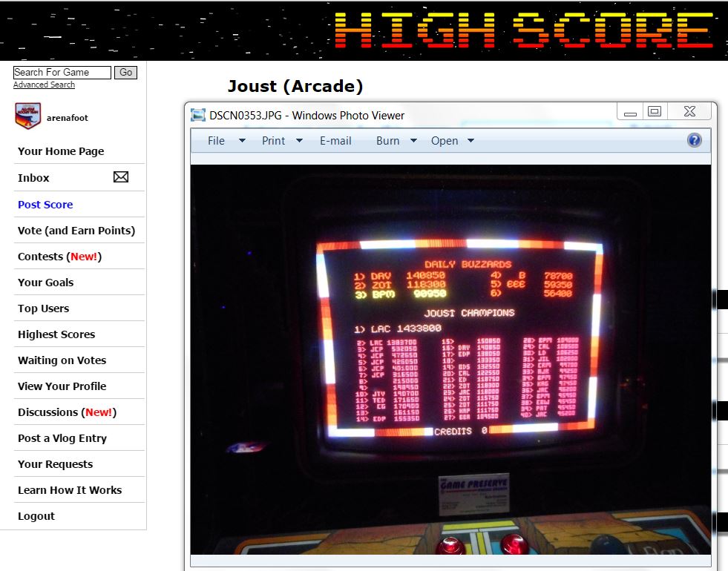Click the Open menu in Photo Viewer
This screenshot has width=728, height=571.
[x=445, y=141]
